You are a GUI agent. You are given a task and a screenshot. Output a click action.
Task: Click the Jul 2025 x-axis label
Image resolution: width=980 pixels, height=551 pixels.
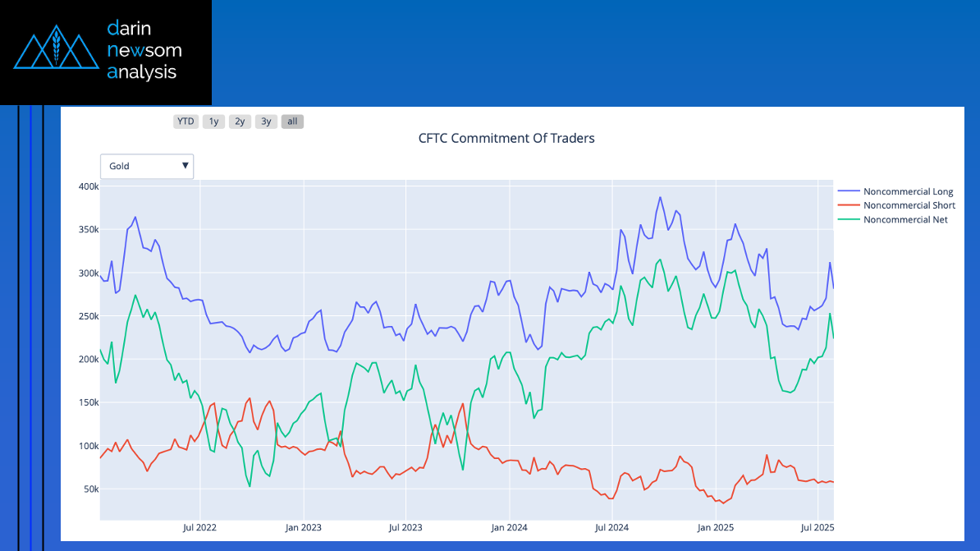(817, 528)
